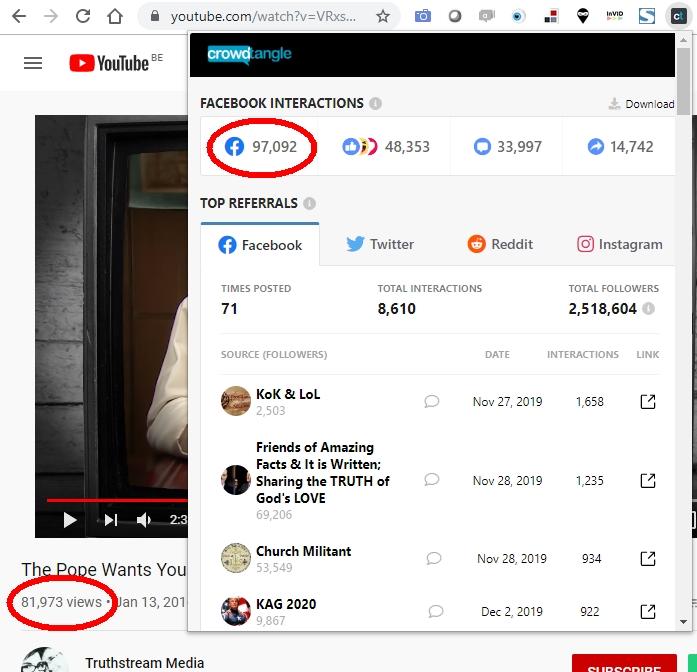Click the shares count 14,742
The height and width of the screenshot is (672, 697).
[x=620, y=146]
